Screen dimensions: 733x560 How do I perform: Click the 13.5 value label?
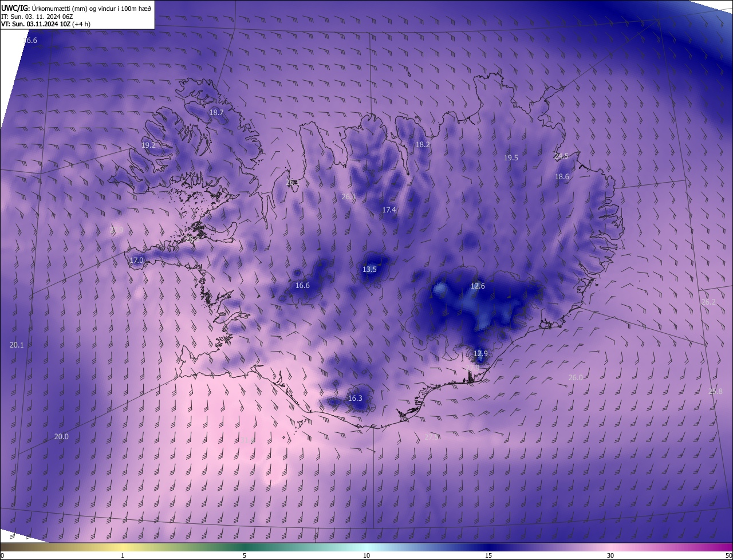[x=369, y=269]
